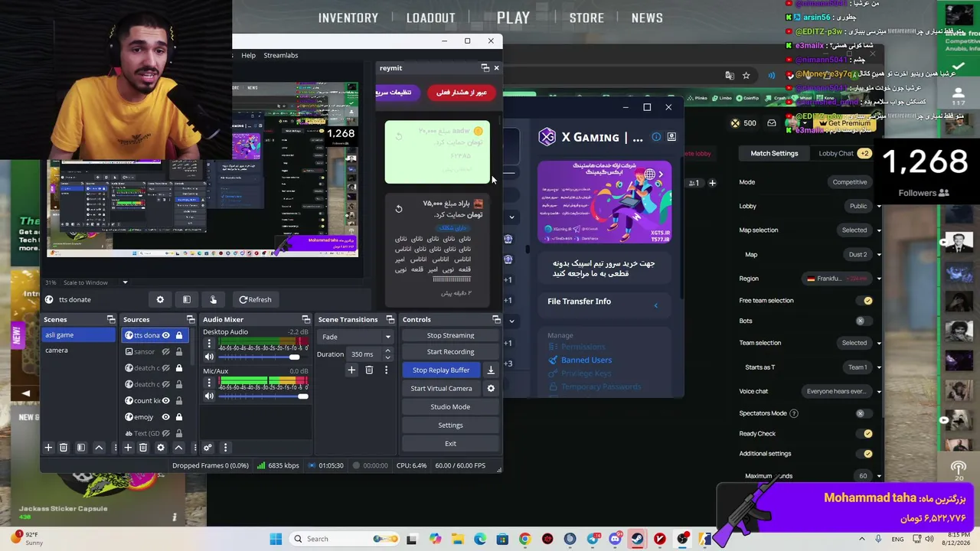Viewport: 980px width, 551px height.
Task: Remove the scene transition with trash icon
Action: coord(369,370)
